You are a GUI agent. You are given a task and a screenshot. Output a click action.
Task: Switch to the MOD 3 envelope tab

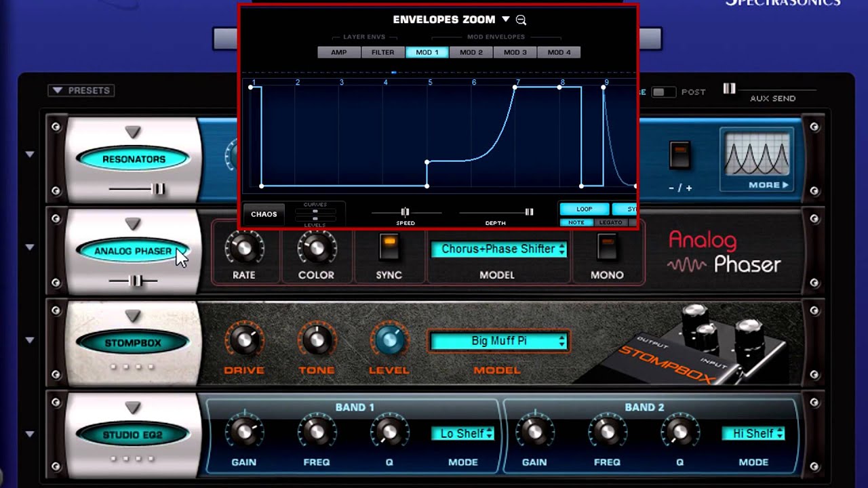click(x=515, y=52)
